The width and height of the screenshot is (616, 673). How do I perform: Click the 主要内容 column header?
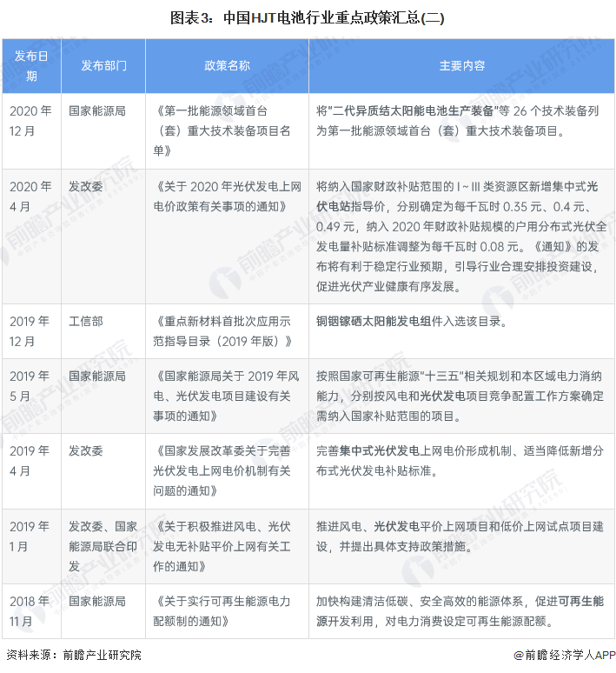tap(461, 65)
